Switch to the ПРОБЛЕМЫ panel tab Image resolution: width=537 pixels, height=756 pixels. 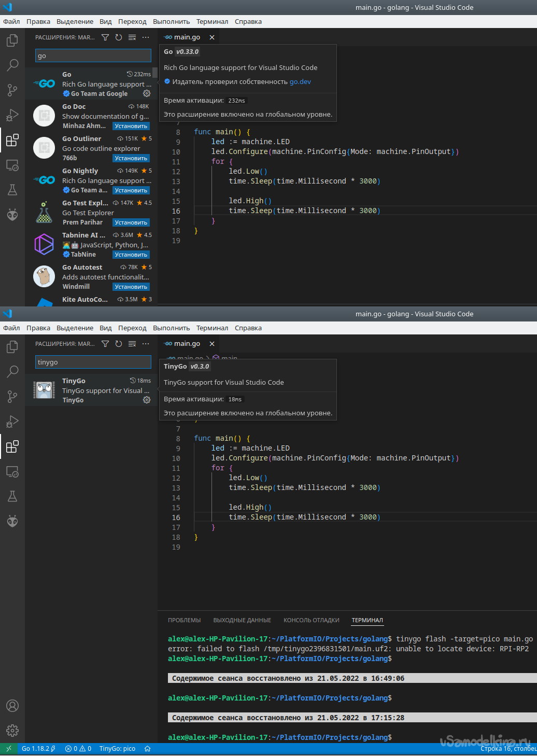click(x=184, y=620)
